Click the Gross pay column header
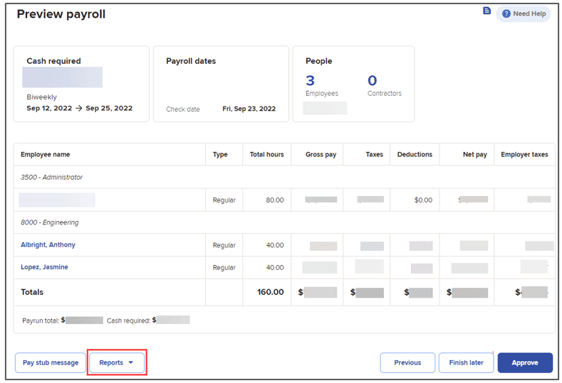This screenshot has width=562, height=383. click(x=321, y=154)
